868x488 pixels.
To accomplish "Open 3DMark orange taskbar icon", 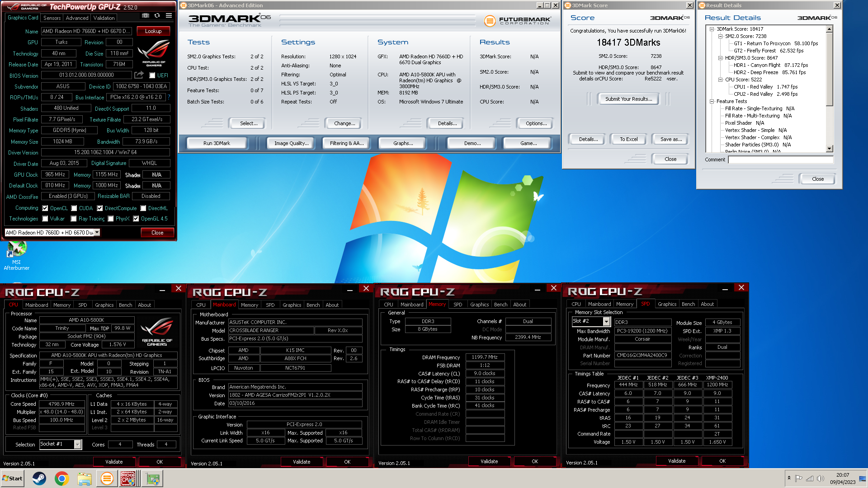I will (x=107, y=479).
